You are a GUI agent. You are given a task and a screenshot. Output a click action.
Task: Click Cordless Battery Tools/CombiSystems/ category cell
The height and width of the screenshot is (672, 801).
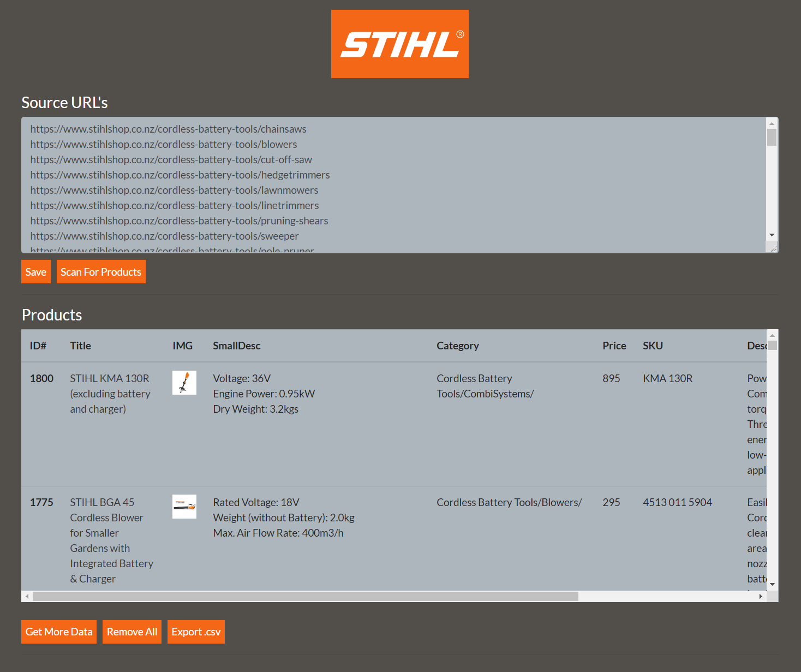(485, 386)
